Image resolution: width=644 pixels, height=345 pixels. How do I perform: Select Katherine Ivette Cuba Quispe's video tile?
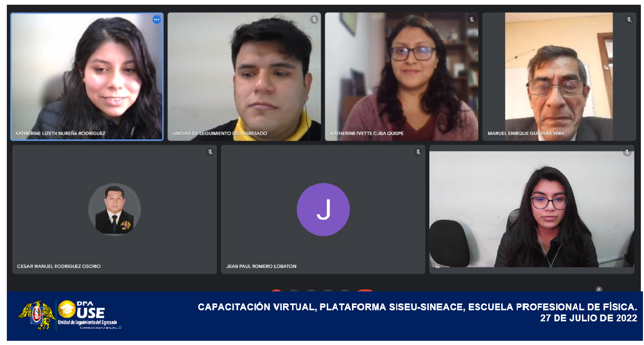click(401, 76)
